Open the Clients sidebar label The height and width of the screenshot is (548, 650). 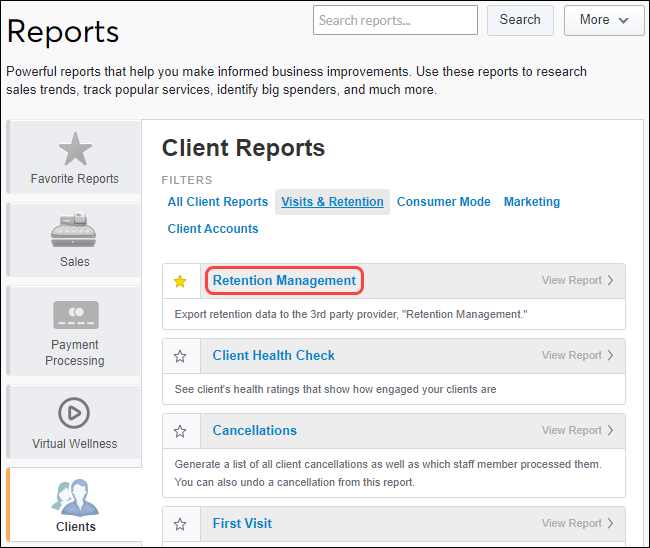(76, 527)
